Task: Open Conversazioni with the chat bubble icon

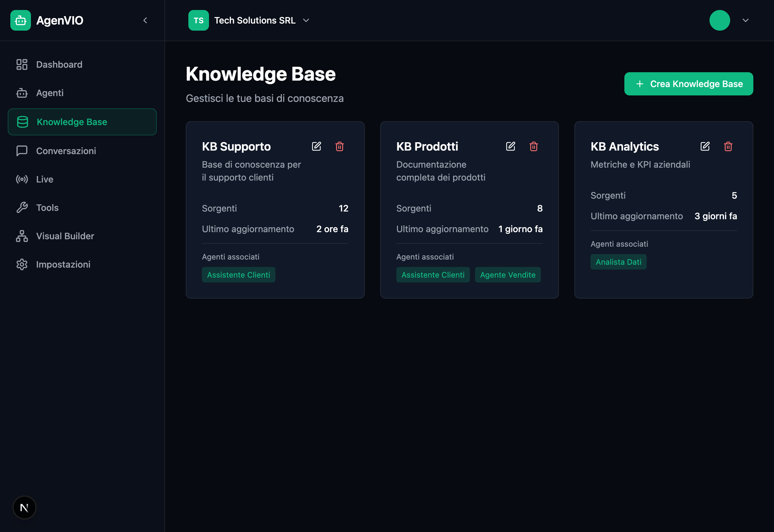Action: pyautogui.click(x=22, y=151)
